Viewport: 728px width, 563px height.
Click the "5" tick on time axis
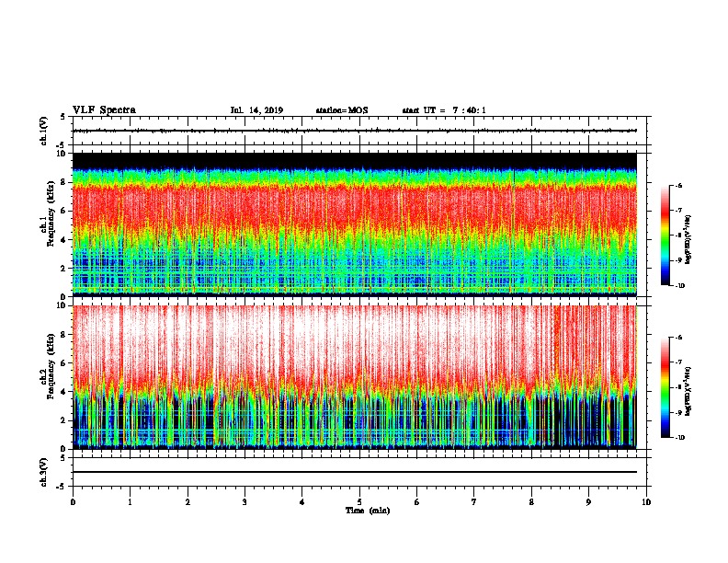359,502
